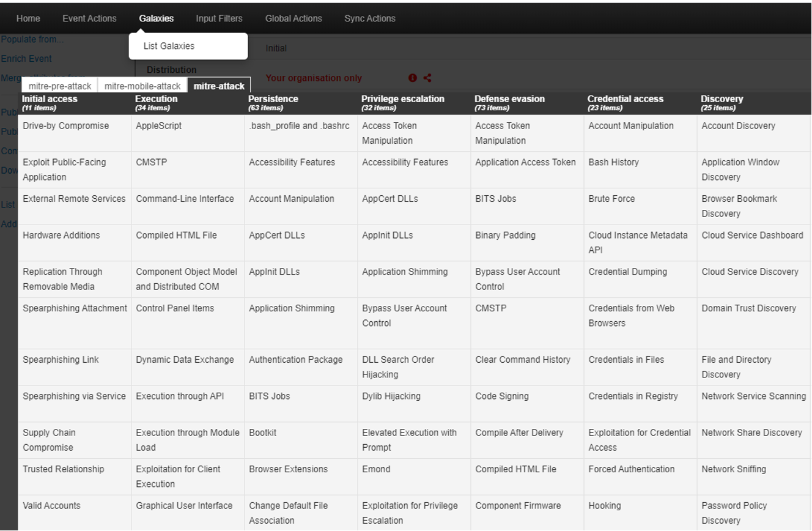Viewport: 812px width, 531px height.
Task: Choose the Spearphishing Link technique
Action: click(75, 367)
